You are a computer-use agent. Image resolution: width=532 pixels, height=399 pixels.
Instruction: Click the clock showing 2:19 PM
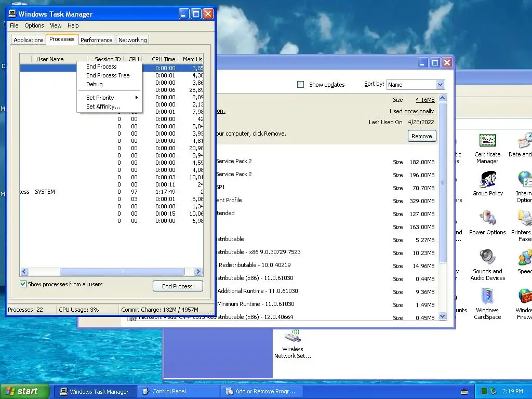[513, 392]
